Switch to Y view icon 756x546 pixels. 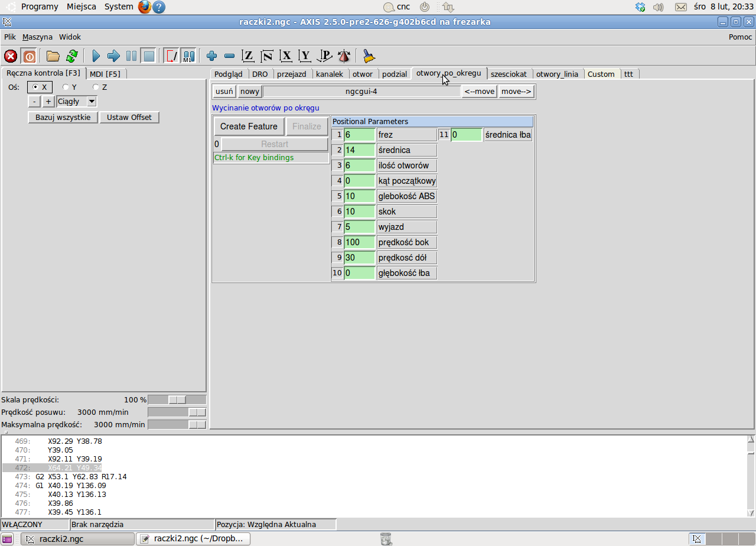(305, 56)
